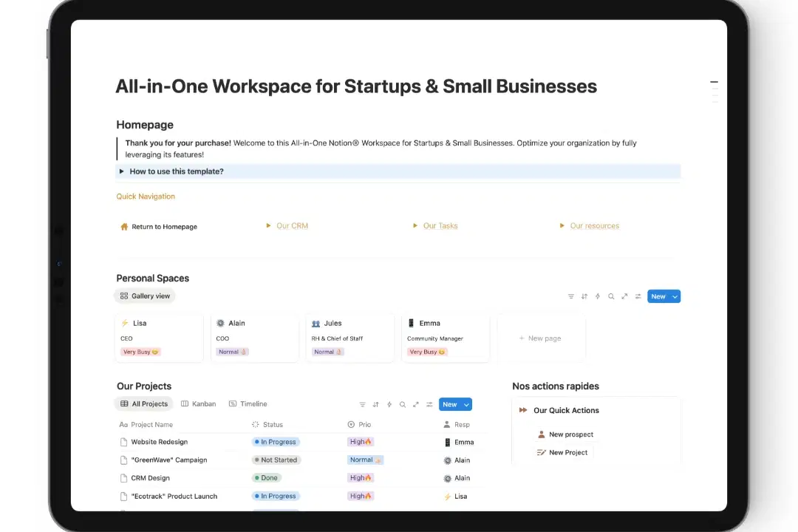Expand the Our resources toggle
798x532 pixels.
pos(562,226)
